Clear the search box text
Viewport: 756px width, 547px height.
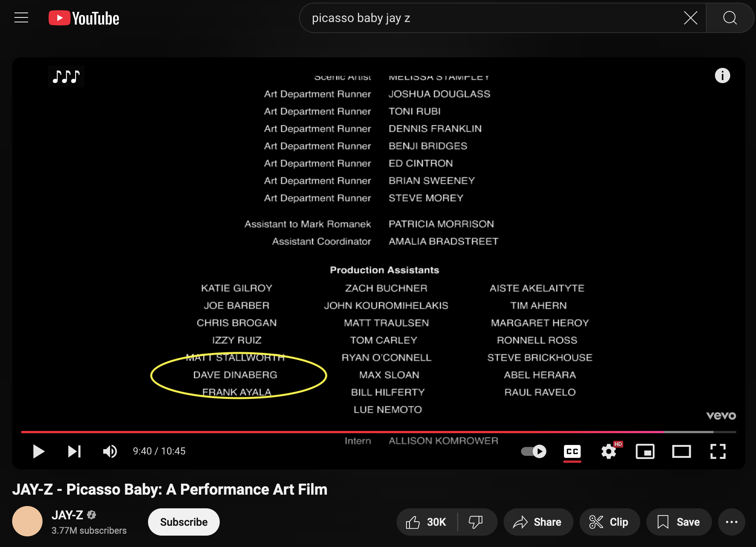[x=690, y=18]
